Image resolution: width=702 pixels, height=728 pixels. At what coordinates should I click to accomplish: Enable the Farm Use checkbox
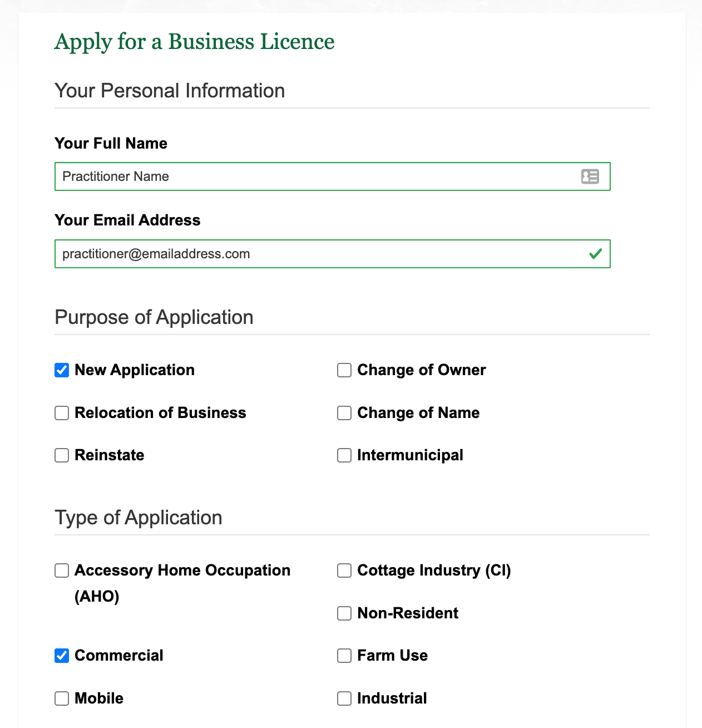tap(344, 656)
